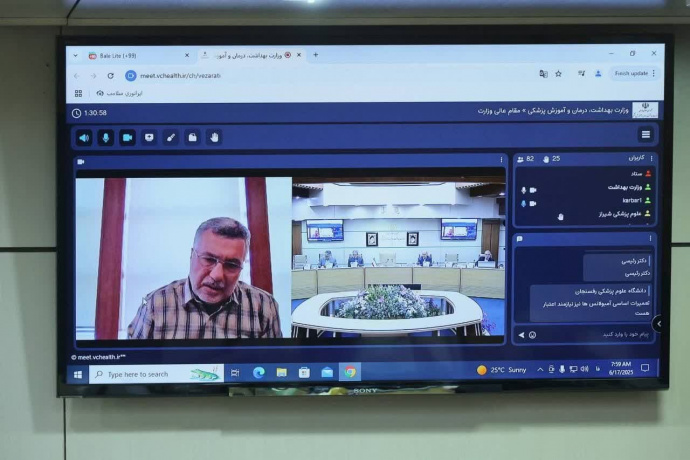Mute the microphone in meeting toolbar

[x=106, y=137]
